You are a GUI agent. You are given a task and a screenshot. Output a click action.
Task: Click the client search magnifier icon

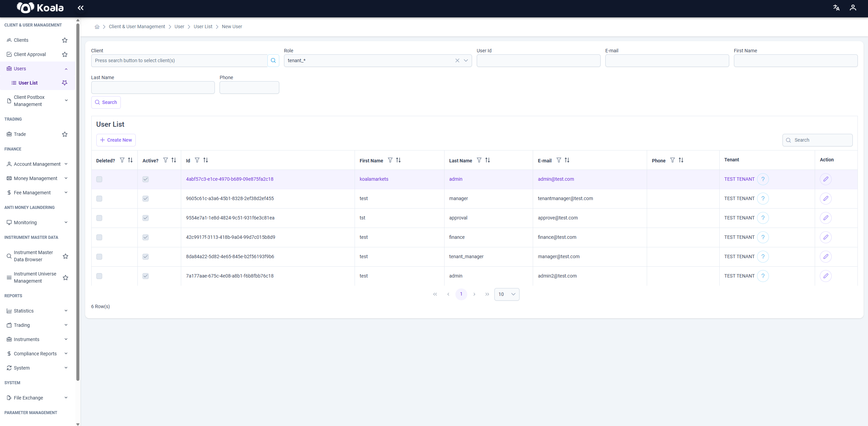[x=273, y=60]
